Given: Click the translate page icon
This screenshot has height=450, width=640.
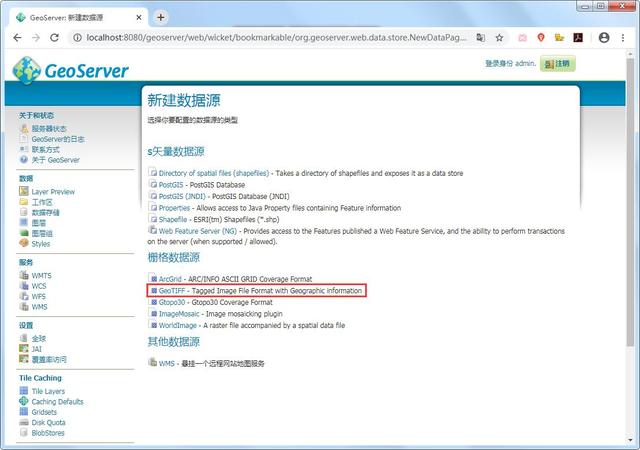Looking at the screenshot, I should [481, 38].
